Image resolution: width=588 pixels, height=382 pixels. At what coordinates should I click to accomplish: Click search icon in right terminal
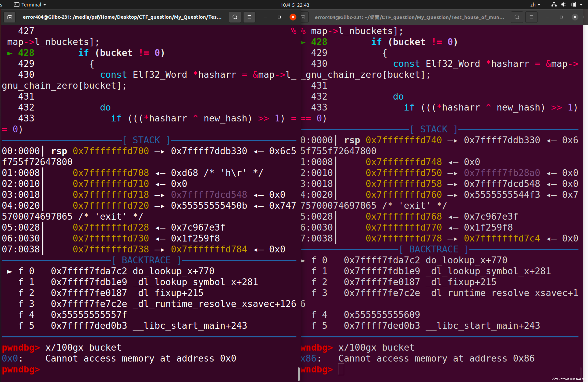(517, 17)
